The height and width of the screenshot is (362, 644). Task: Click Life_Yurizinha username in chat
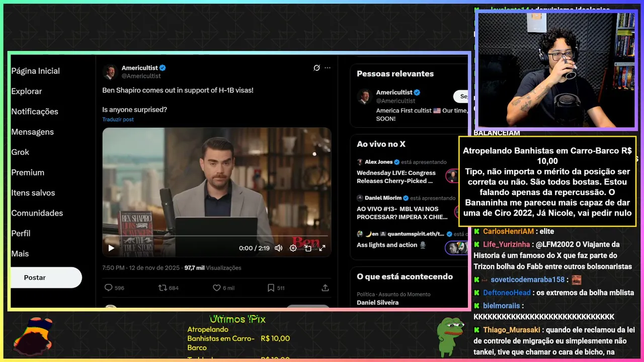click(507, 244)
